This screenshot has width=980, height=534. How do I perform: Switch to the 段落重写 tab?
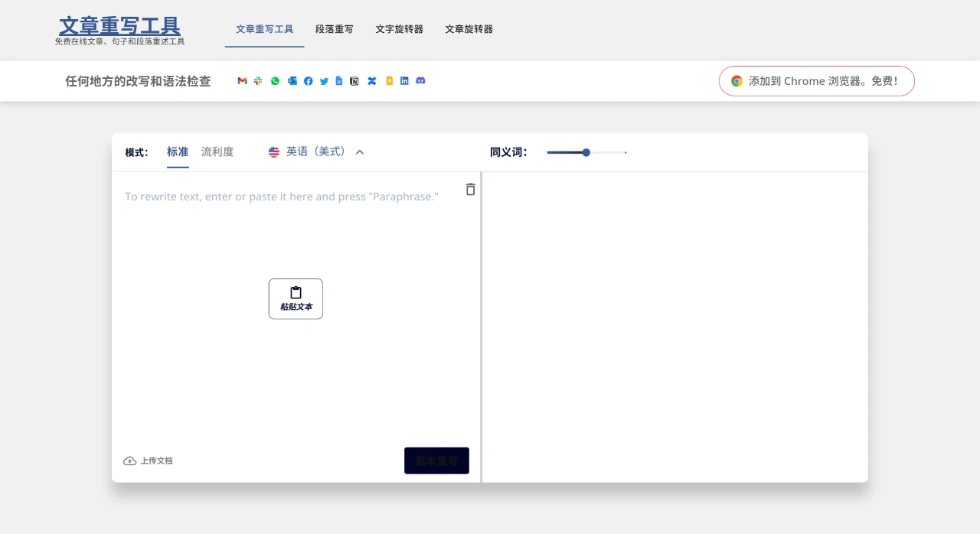(x=335, y=29)
